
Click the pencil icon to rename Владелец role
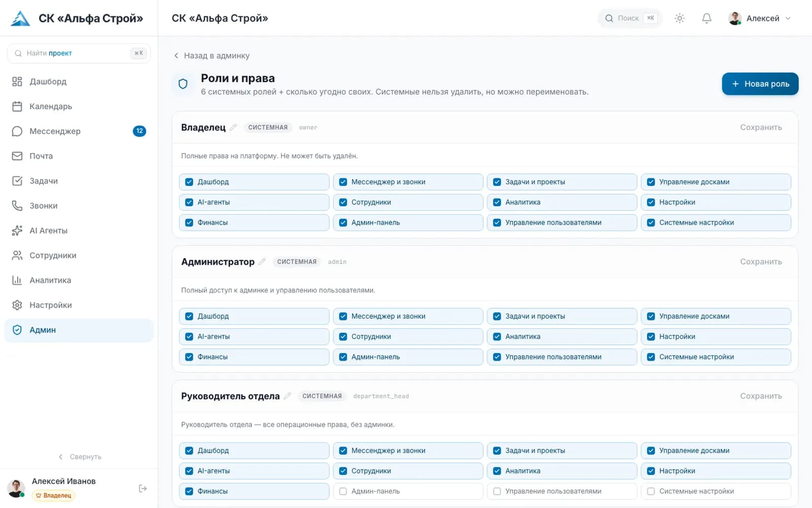pyautogui.click(x=233, y=128)
